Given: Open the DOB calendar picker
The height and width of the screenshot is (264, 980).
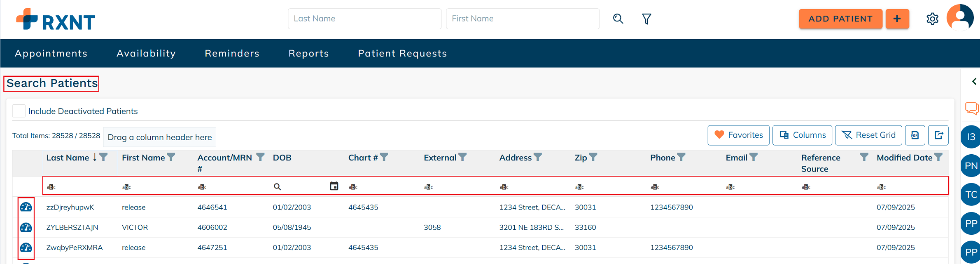Looking at the screenshot, I should (x=334, y=186).
